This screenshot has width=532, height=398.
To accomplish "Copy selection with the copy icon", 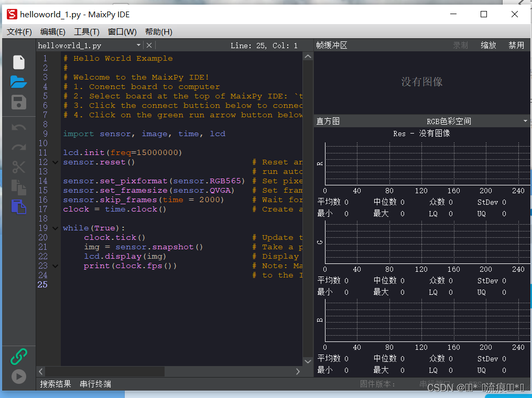I will [x=19, y=187].
